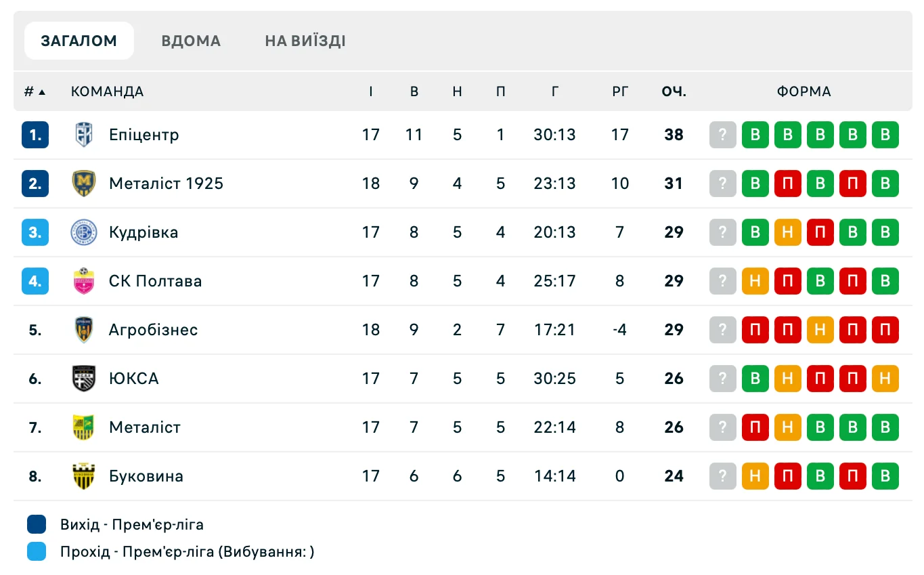Click the СК Полтава club crest
The width and height of the screenshot is (924, 575).
[x=84, y=281]
